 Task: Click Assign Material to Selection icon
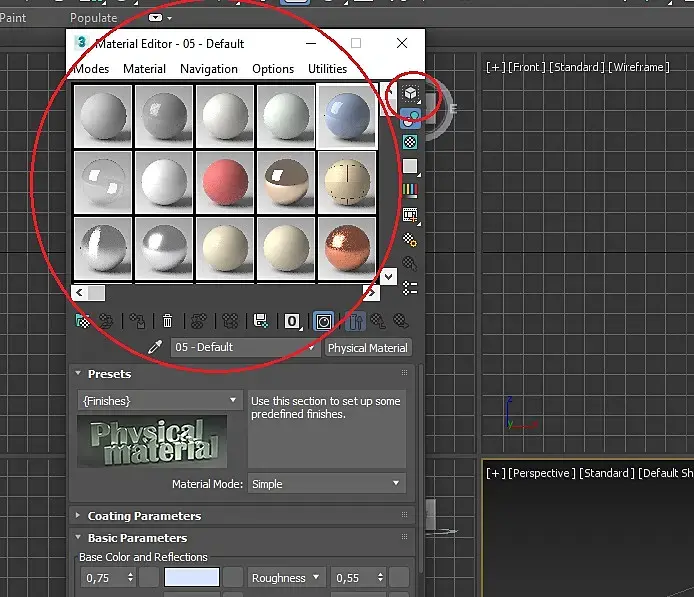coord(137,321)
